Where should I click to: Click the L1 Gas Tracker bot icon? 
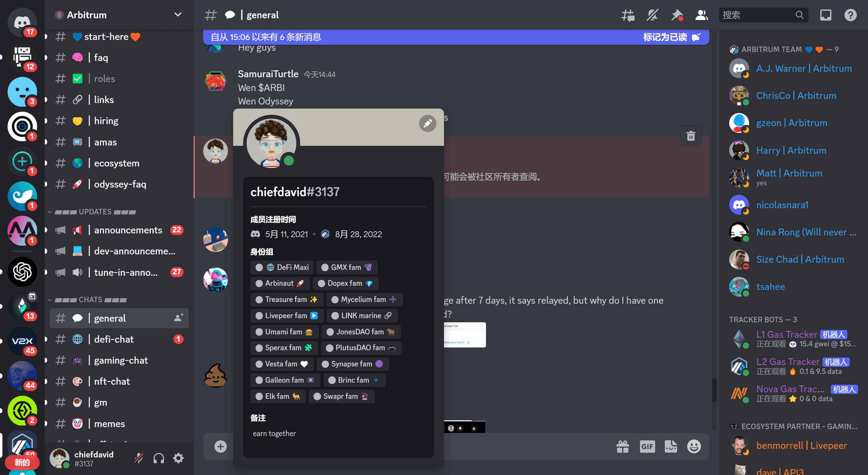739,339
